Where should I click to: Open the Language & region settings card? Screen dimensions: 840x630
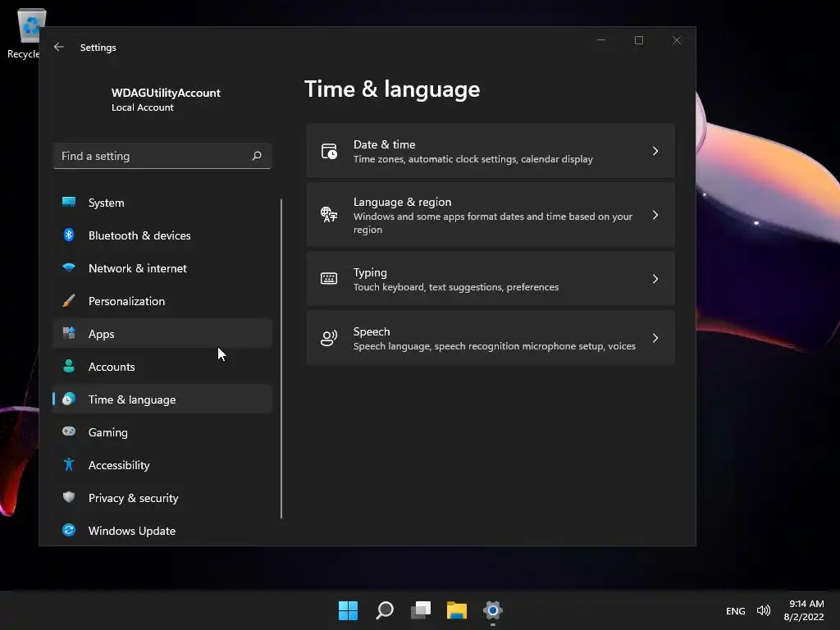[x=491, y=215]
